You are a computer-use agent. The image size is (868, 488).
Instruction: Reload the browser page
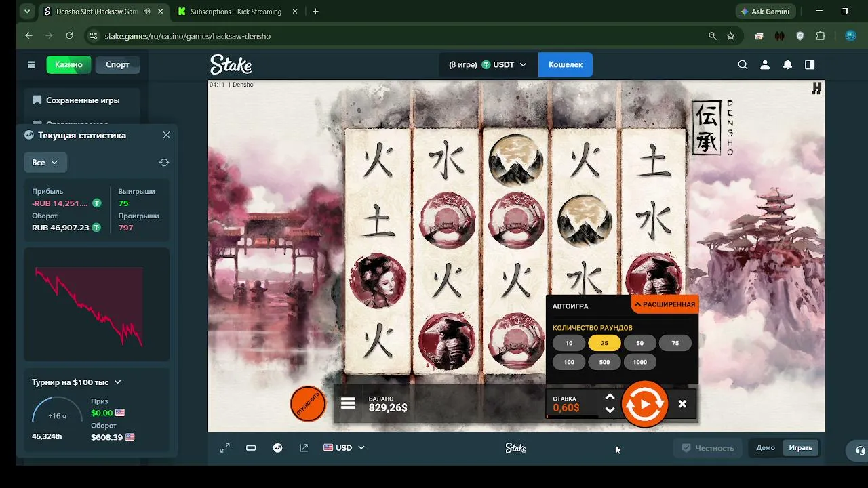click(x=69, y=36)
